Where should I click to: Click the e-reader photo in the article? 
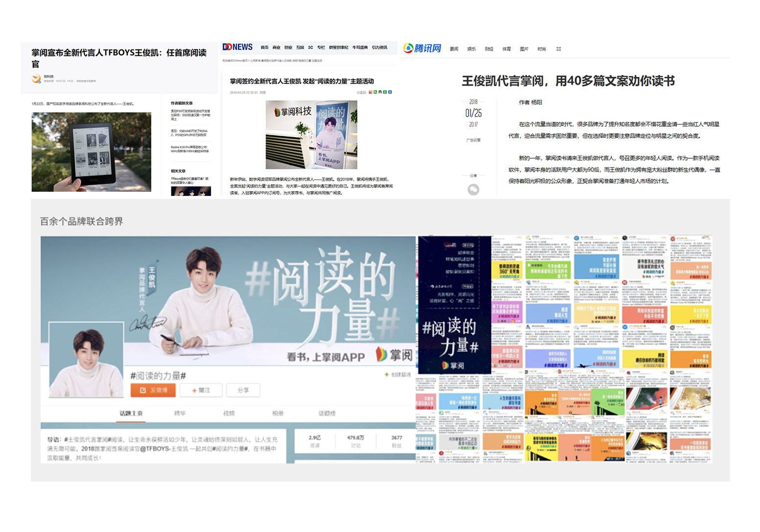[91, 152]
